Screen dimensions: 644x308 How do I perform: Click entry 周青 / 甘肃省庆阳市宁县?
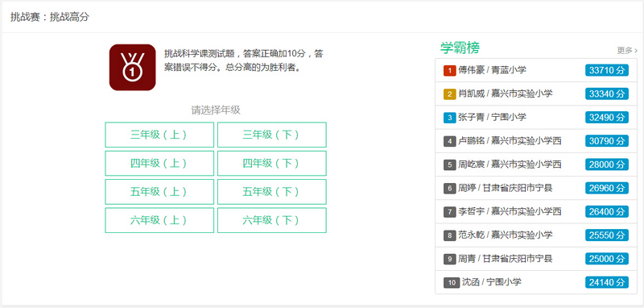[x=506, y=259]
